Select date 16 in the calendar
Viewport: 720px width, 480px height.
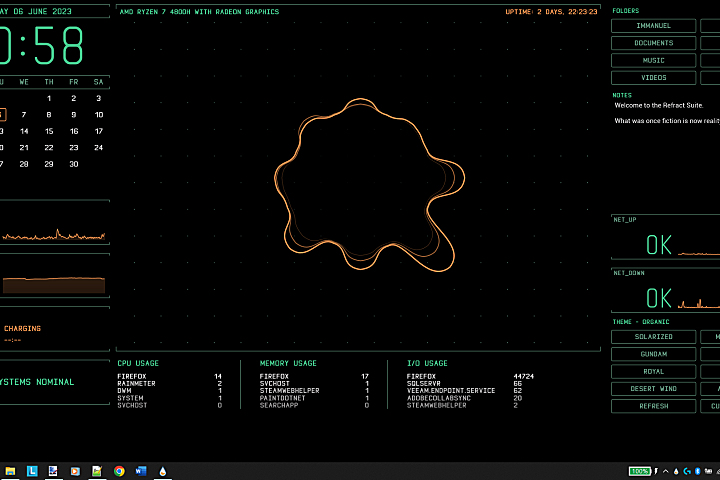[73, 131]
